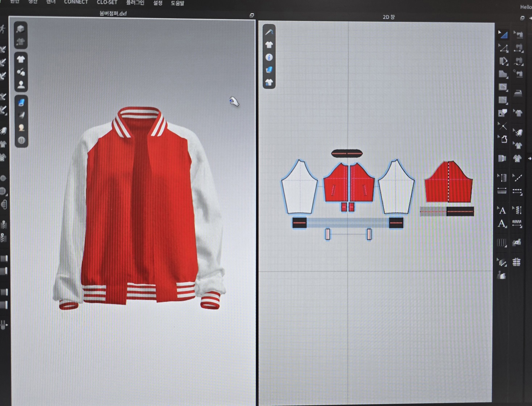Viewport: 532px width, 406px height.
Task: Click the 도움말 help menu
Action: [x=177, y=3]
